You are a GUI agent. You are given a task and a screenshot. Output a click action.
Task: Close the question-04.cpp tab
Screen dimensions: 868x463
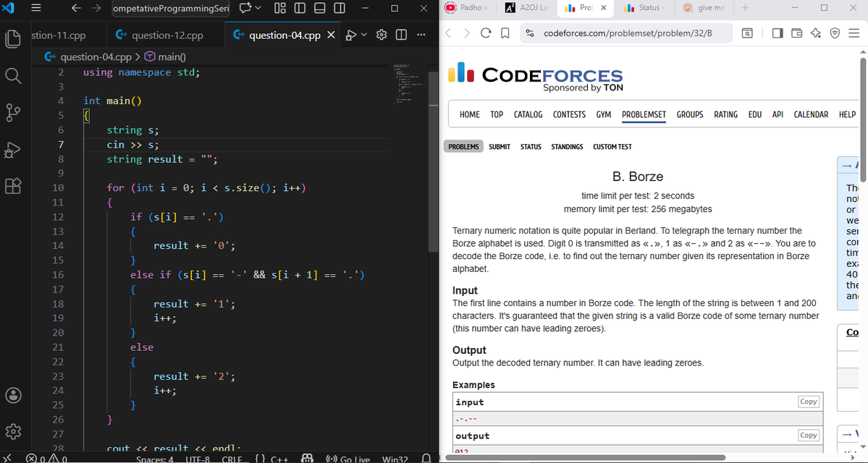pos(331,35)
